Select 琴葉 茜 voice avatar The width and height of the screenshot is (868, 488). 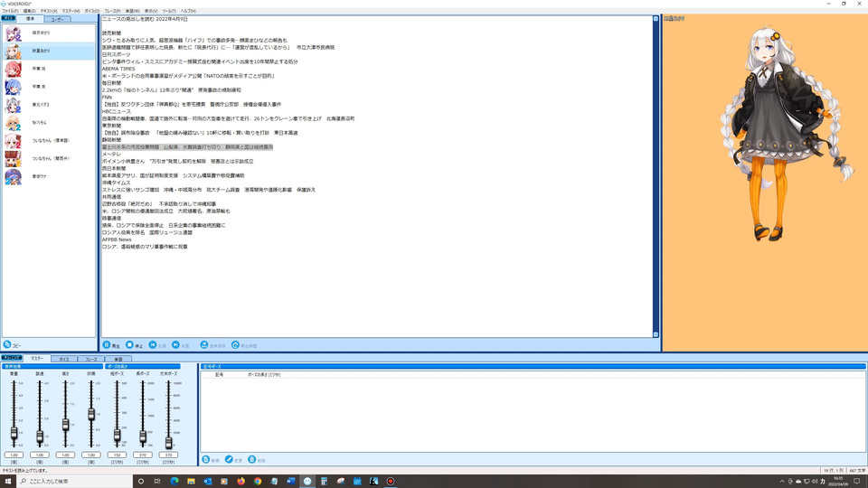coord(14,70)
